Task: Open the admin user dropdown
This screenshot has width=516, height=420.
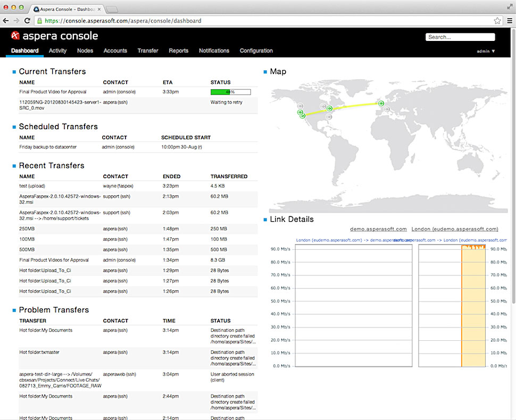Action: 486,51
